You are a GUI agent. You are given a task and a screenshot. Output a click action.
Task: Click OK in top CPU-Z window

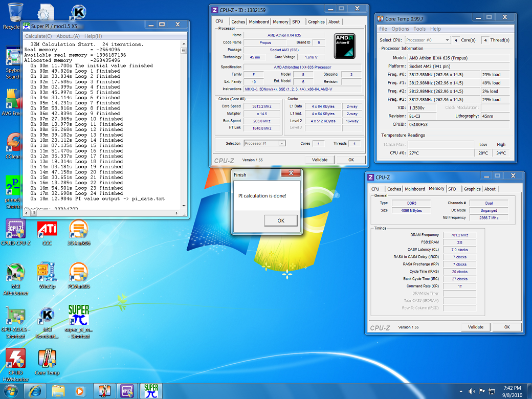(x=351, y=160)
